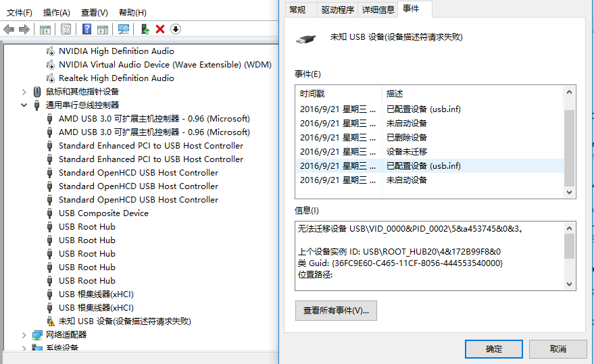The width and height of the screenshot is (594, 364).
Task: Open the 操作(A) menu
Action: point(57,13)
